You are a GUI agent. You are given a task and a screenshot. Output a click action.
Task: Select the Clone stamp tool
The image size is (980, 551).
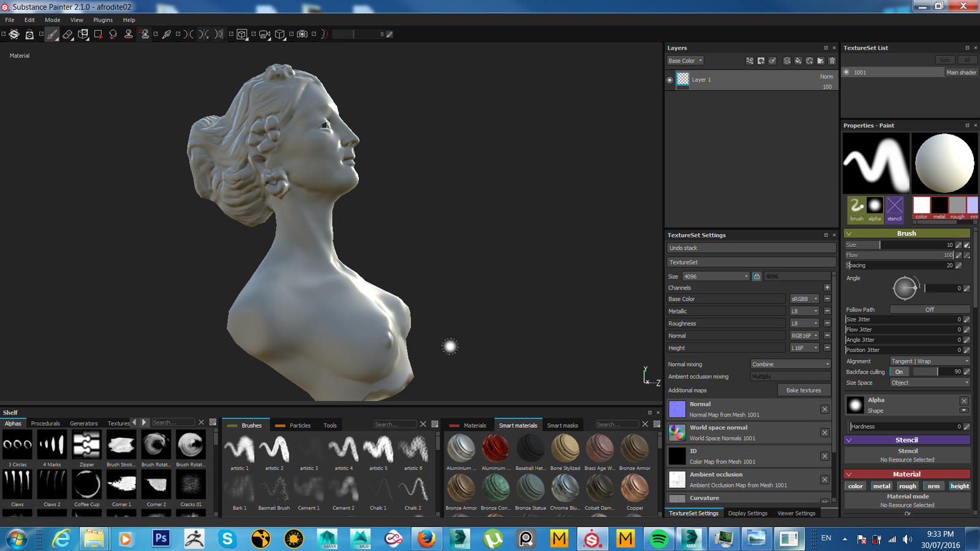click(x=129, y=34)
